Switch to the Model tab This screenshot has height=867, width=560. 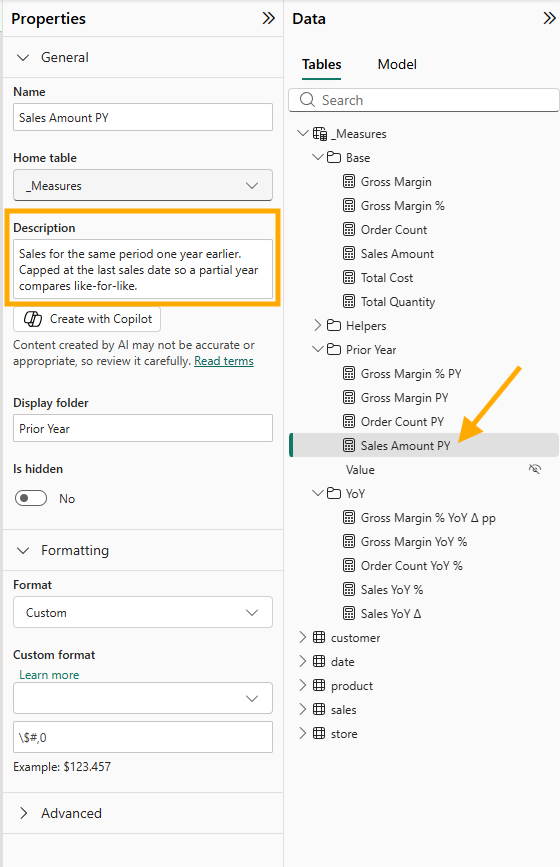coord(397,65)
